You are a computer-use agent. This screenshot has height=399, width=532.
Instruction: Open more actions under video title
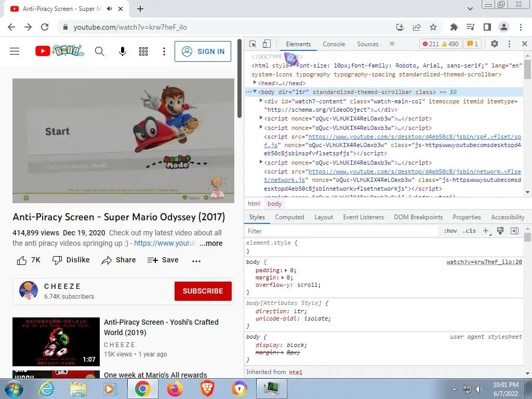click(x=196, y=261)
